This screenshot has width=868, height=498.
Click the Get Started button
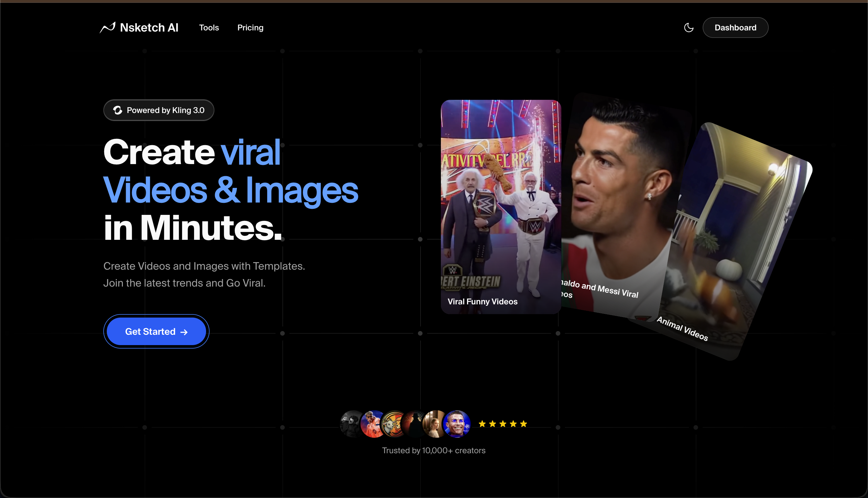coord(156,331)
